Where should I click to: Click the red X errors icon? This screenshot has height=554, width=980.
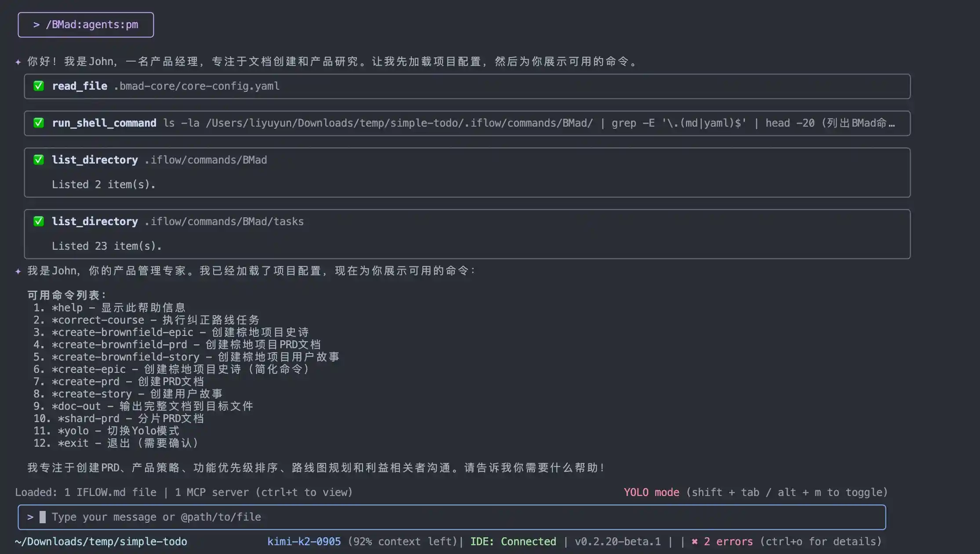(x=695, y=541)
